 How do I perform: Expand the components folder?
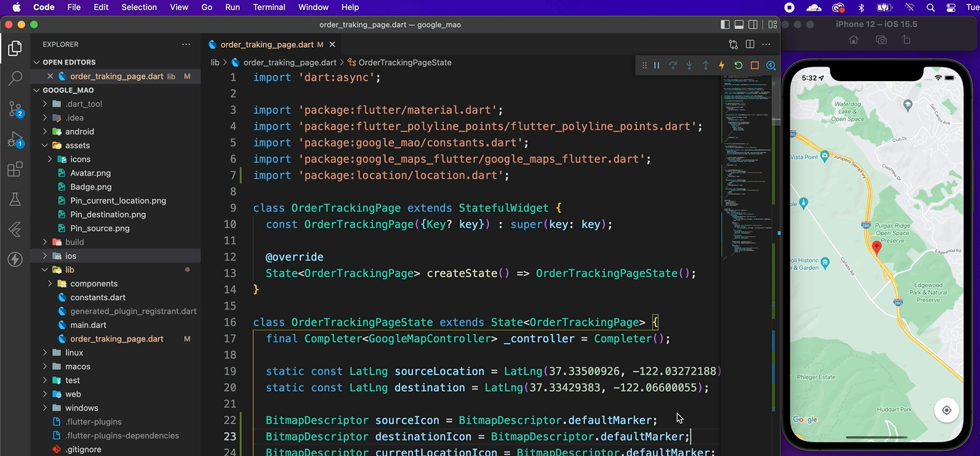click(94, 283)
